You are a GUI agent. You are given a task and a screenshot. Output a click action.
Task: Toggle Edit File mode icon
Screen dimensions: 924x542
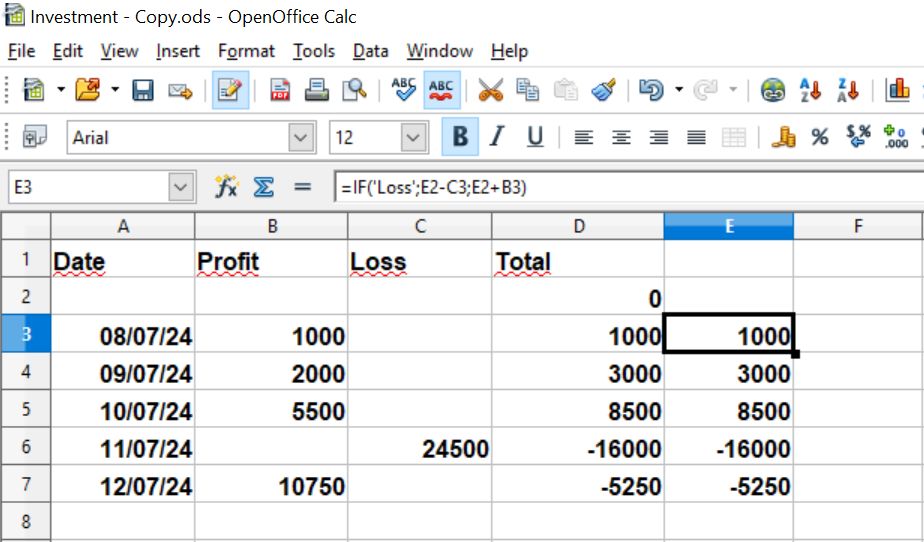click(230, 90)
